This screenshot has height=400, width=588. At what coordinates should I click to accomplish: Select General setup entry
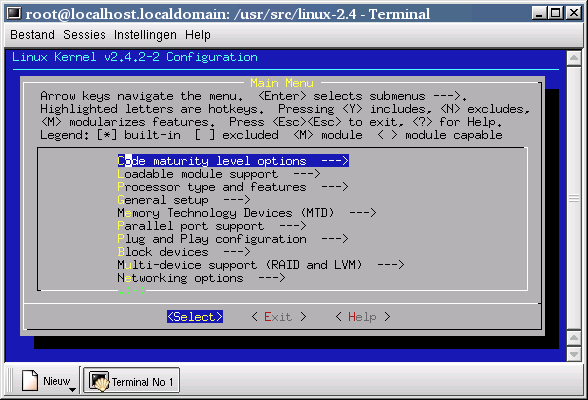tap(184, 200)
